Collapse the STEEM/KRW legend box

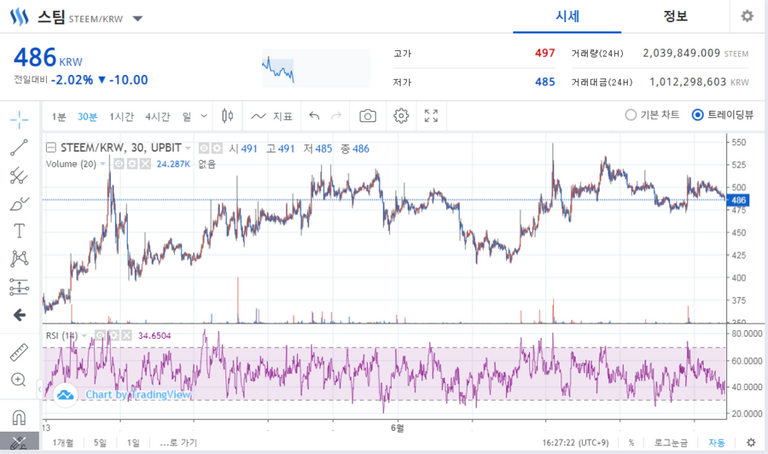tap(50, 147)
